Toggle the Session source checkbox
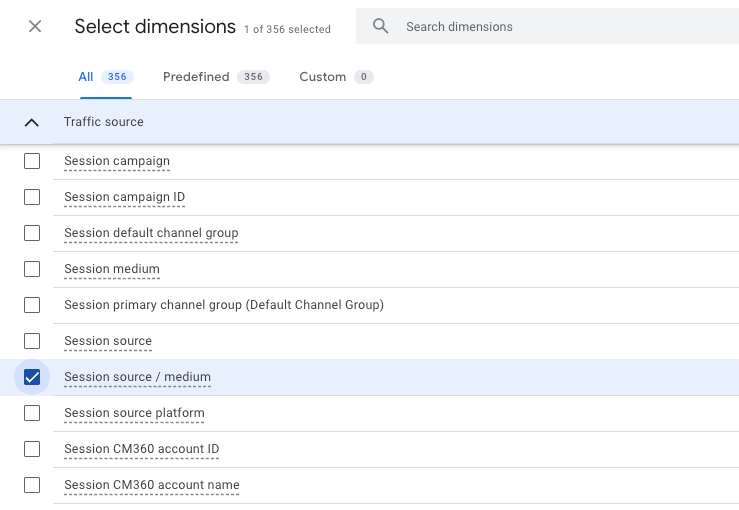This screenshot has height=510, width=739. coord(32,341)
